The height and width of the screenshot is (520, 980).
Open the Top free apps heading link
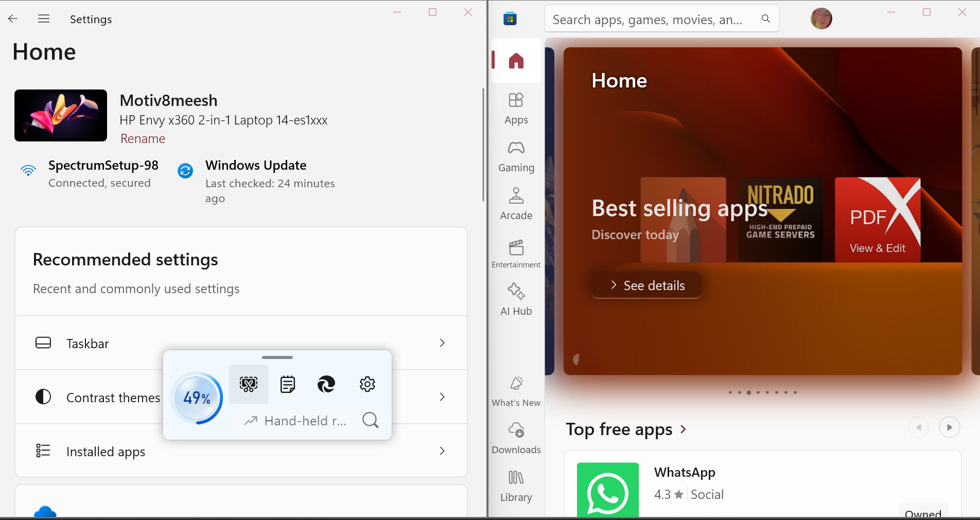click(626, 429)
